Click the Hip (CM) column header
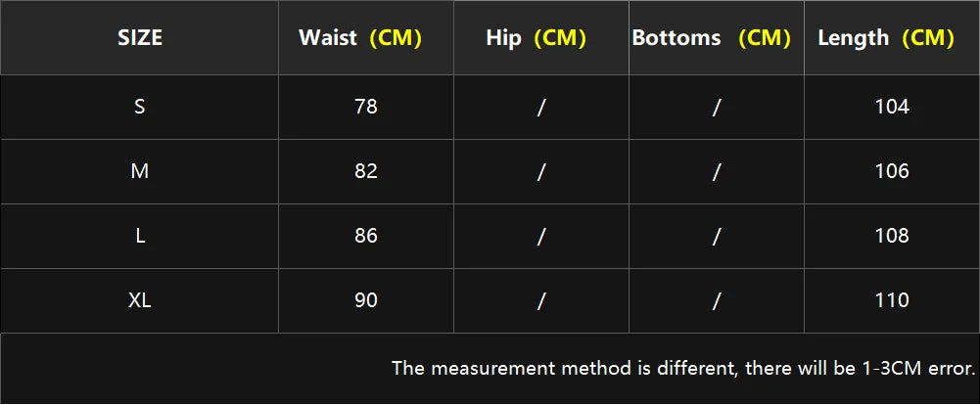Viewport: 980px width, 405px height. (x=536, y=38)
